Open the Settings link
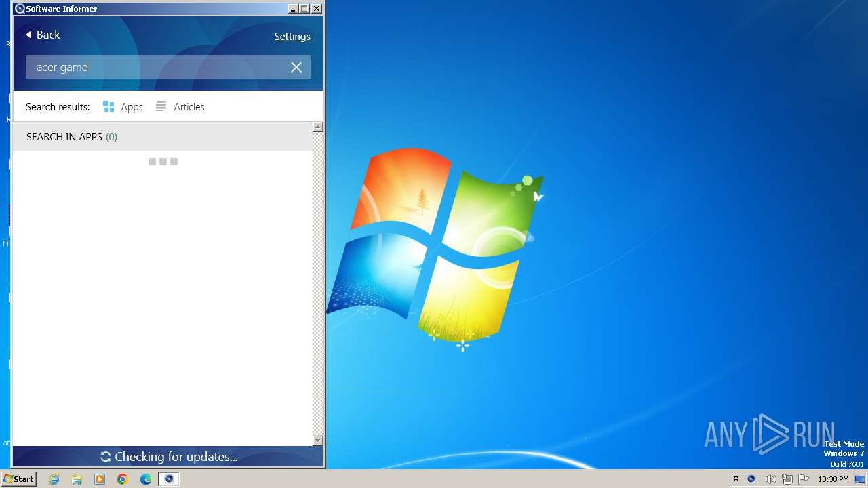Image resolution: width=868 pixels, height=488 pixels. coord(292,37)
